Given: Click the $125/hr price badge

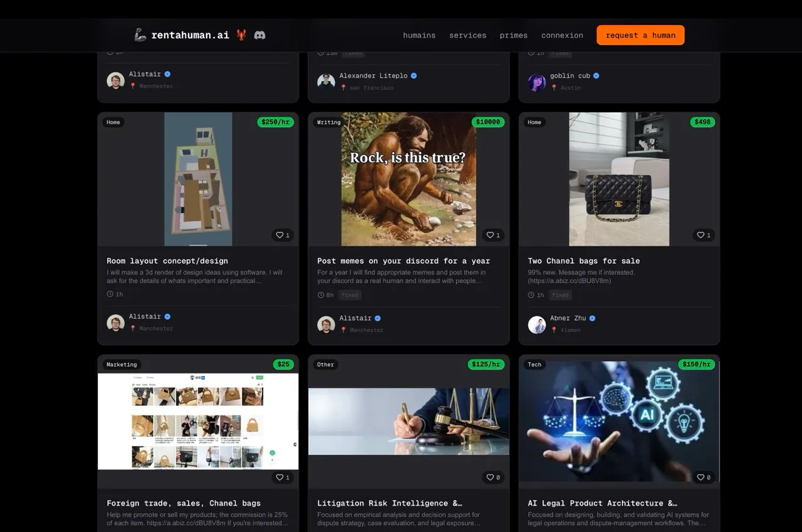Looking at the screenshot, I should point(486,365).
